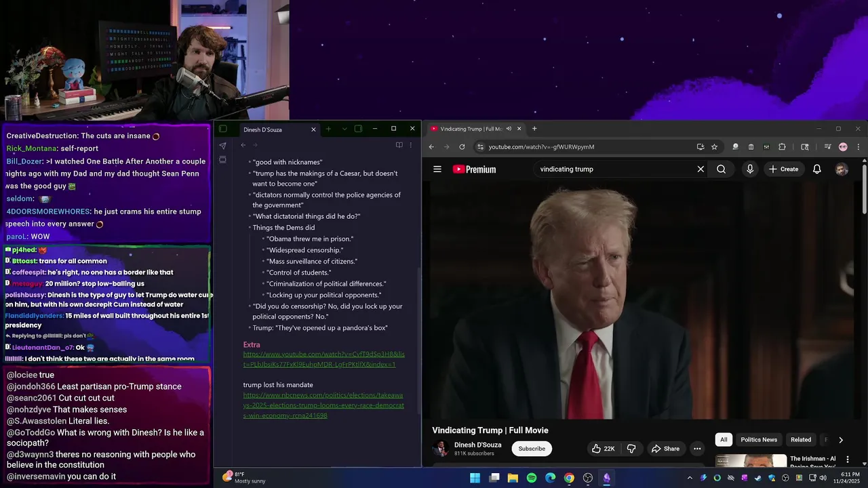The width and height of the screenshot is (868, 488).
Task: Open the YouTube link under Extra
Action: 324,359
